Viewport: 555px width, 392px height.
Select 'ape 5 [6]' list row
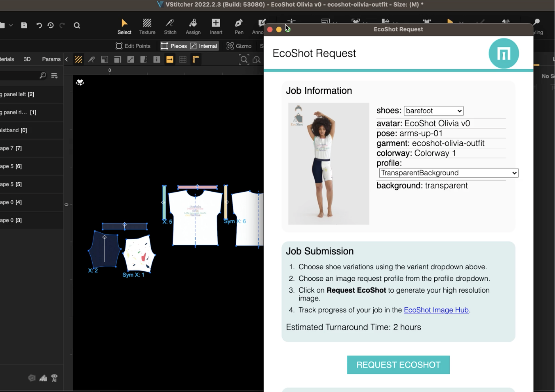coord(31,166)
